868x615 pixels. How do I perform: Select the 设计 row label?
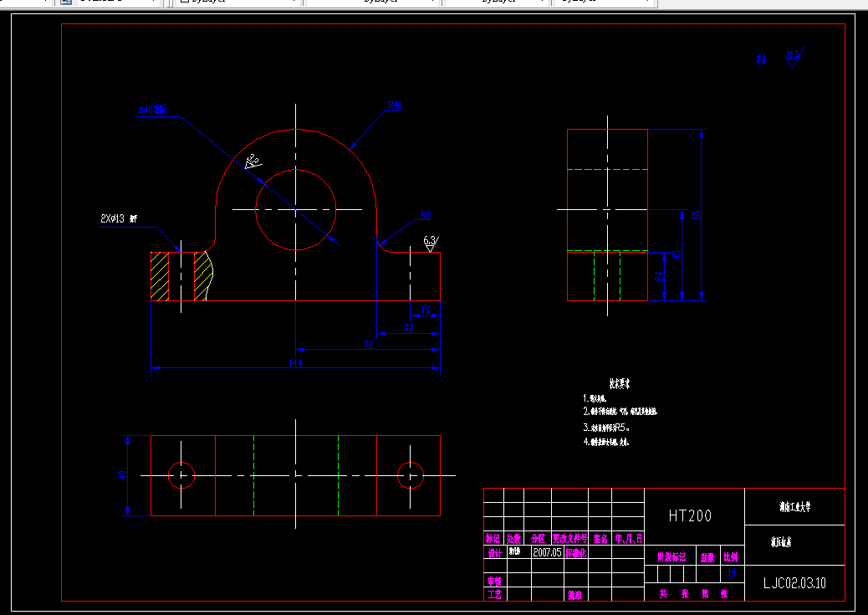point(494,553)
